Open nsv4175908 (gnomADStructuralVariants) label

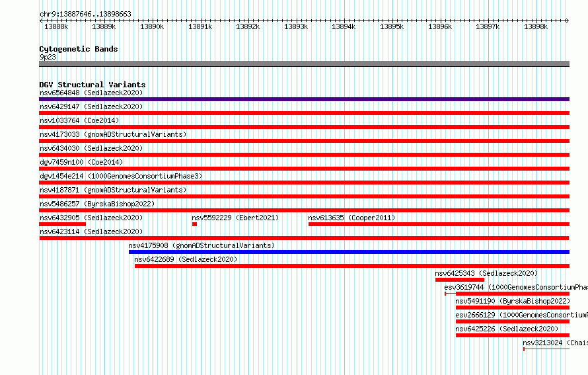click(x=202, y=245)
